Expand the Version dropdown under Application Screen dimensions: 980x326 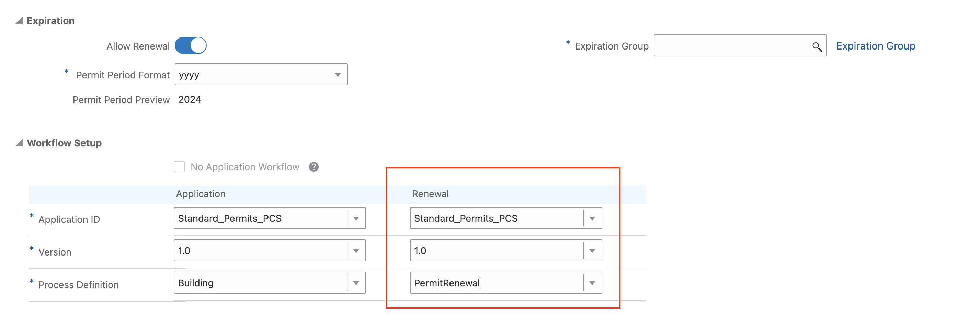point(356,250)
